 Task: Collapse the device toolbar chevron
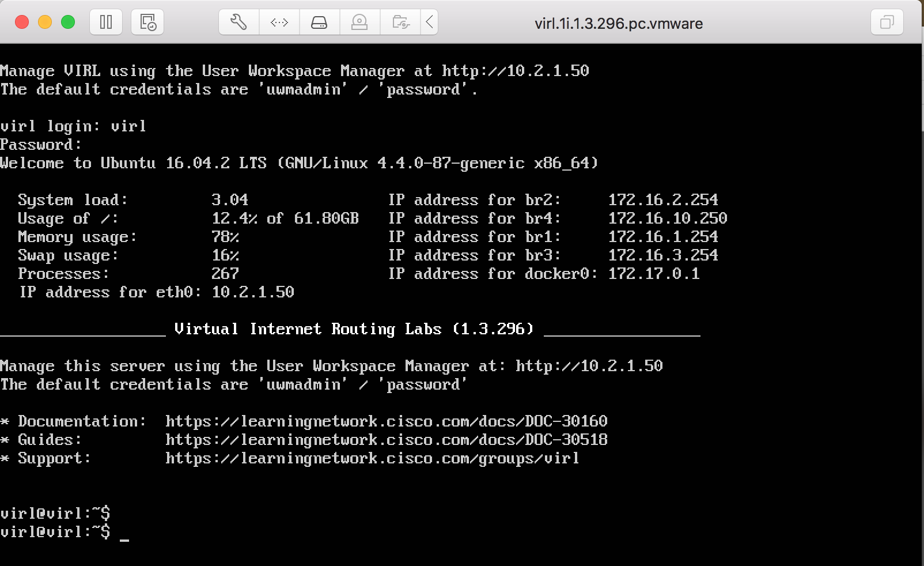pyautogui.click(x=429, y=22)
